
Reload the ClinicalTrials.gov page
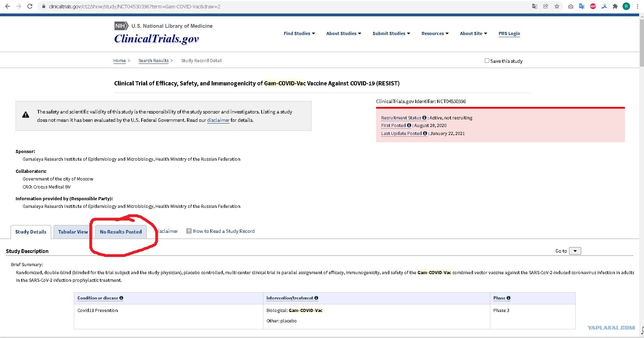(30, 6)
